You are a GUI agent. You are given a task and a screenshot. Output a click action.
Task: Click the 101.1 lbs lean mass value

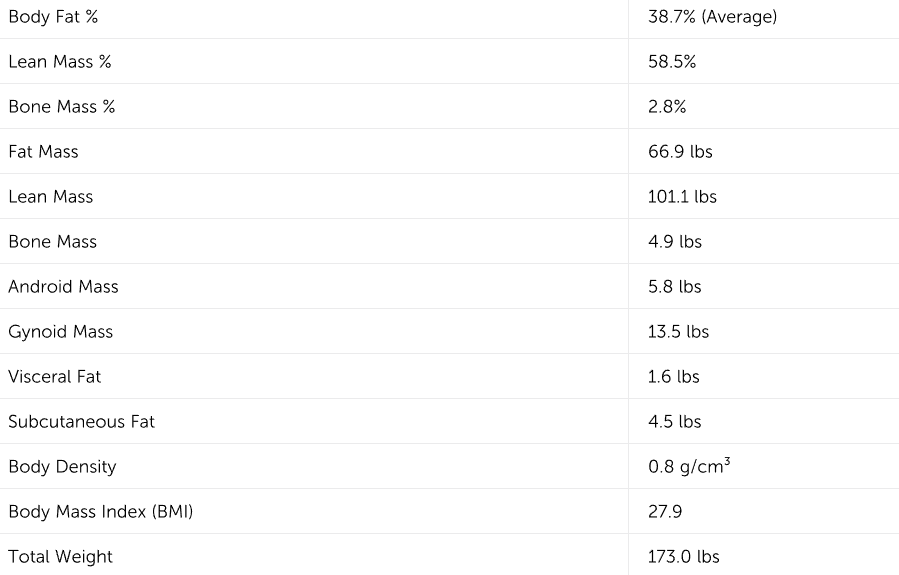[x=682, y=197]
